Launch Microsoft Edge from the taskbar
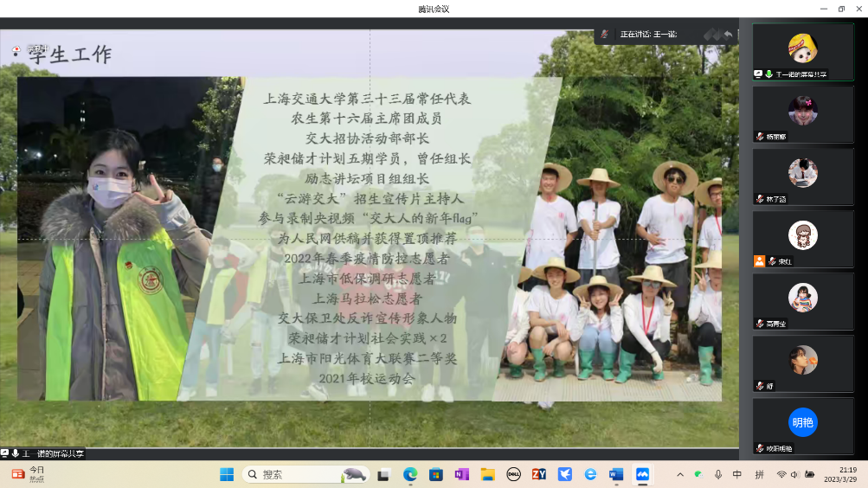 (409, 474)
